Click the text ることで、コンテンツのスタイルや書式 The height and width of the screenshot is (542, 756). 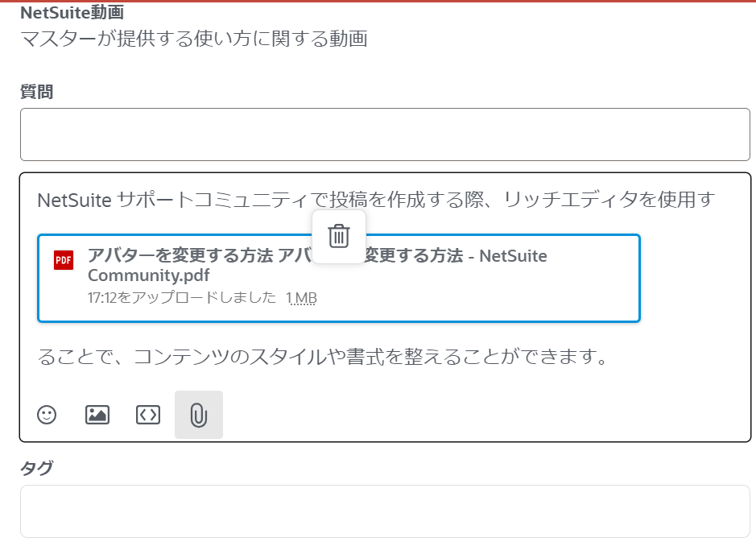click(x=322, y=357)
